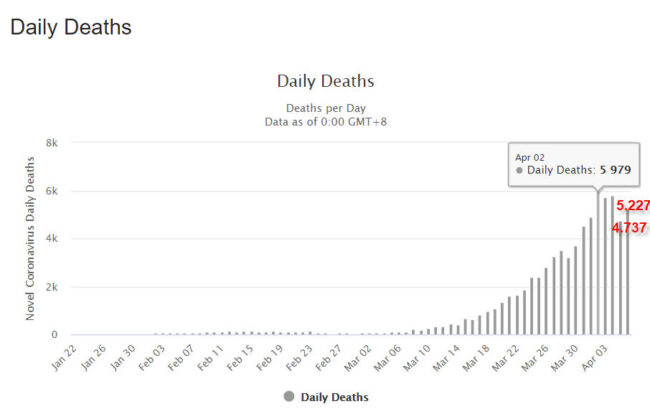Screen dimensions: 650x419
Task: Click the large "Daily Deaths" page heading
Action: click(x=71, y=28)
